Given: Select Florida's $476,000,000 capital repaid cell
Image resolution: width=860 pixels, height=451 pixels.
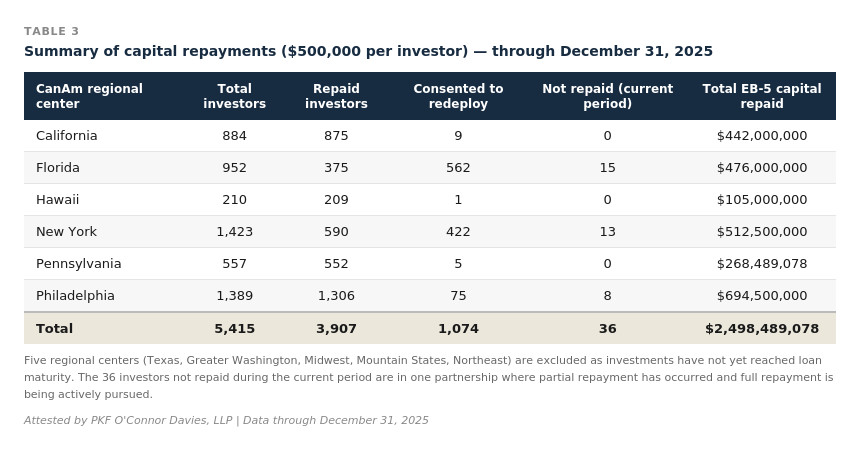Looking at the screenshot, I should coord(762,168).
